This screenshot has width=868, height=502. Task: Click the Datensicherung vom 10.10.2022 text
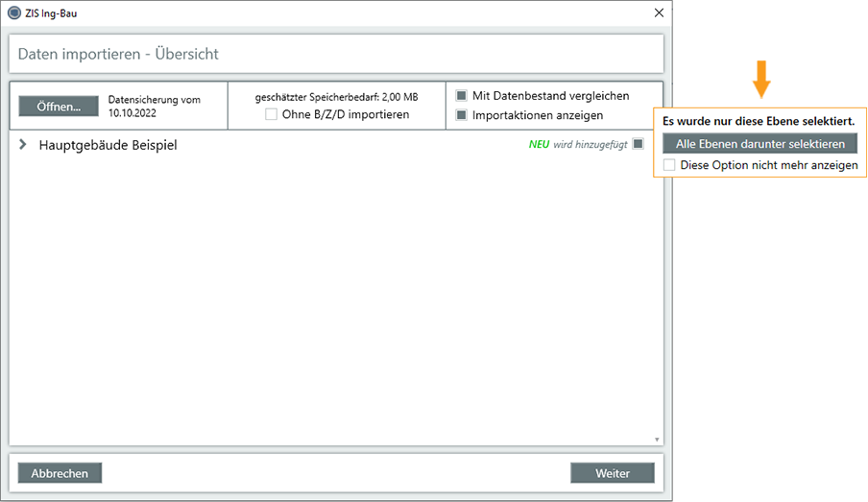coord(154,106)
